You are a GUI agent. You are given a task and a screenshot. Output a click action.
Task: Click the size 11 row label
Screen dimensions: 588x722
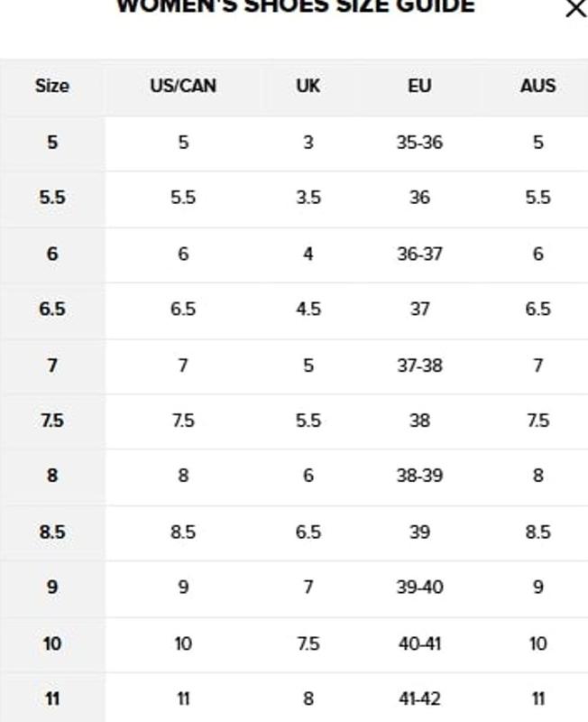(x=51, y=699)
